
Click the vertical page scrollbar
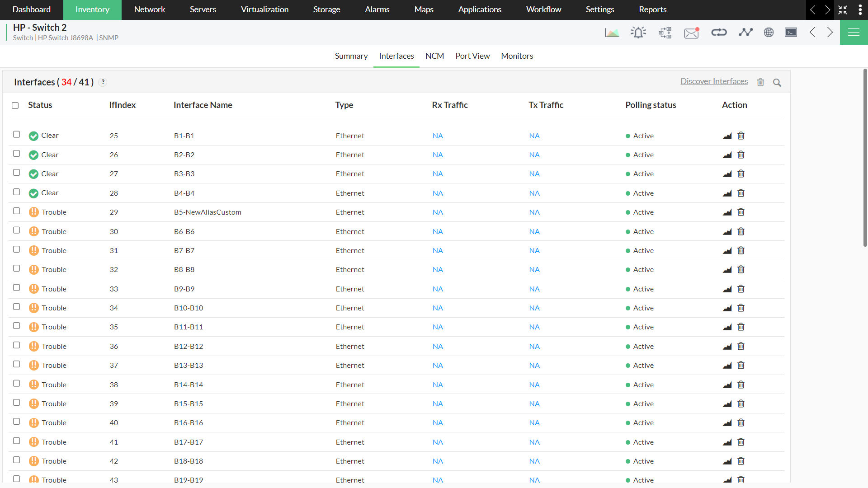coord(865,158)
